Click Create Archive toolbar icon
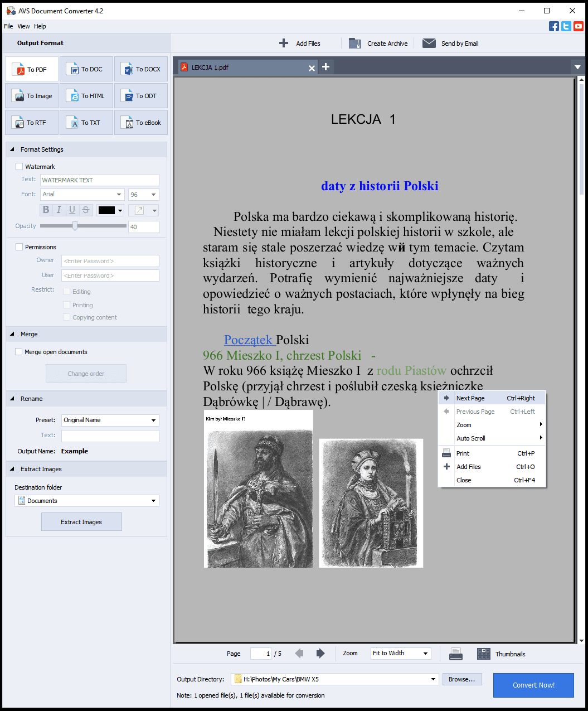The width and height of the screenshot is (588, 711). pyautogui.click(x=355, y=43)
